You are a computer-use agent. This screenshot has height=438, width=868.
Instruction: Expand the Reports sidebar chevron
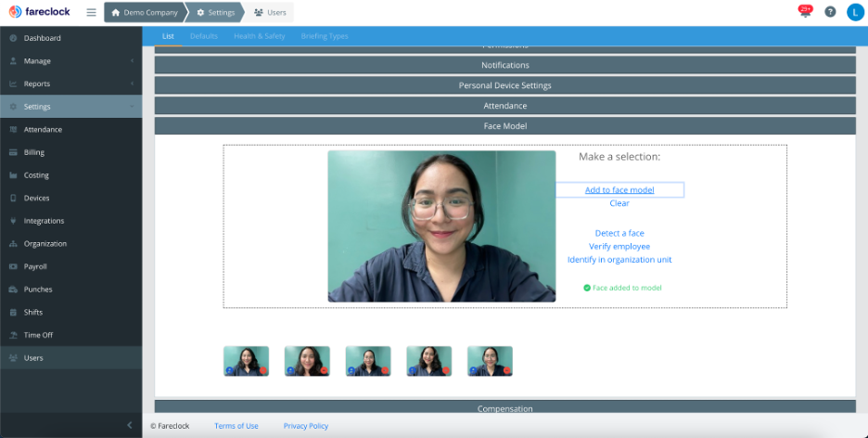tap(132, 84)
